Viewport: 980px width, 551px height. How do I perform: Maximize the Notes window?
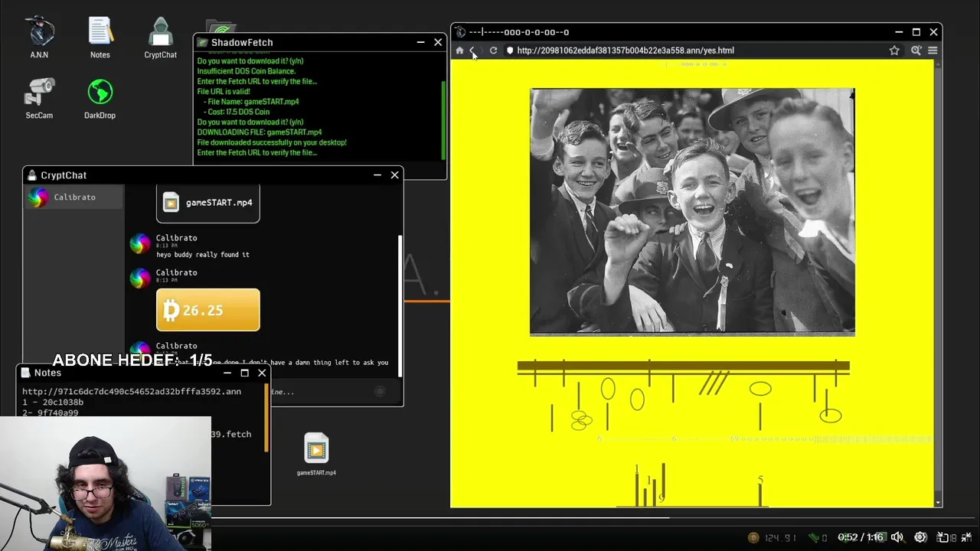coord(244,373)
